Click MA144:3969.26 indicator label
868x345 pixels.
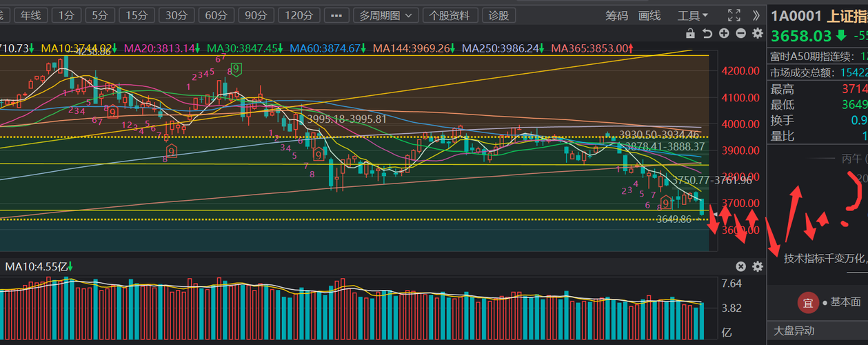click(415, 48)
